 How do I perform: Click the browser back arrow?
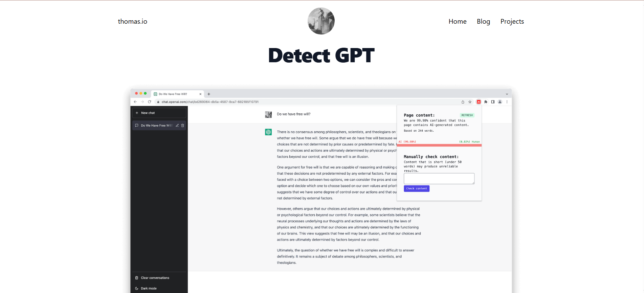click(135, 102)
